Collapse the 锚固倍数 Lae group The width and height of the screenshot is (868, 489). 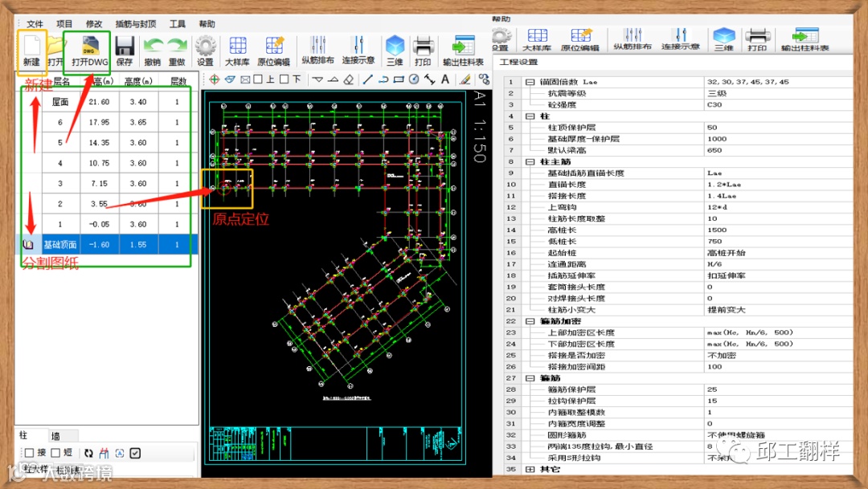tap(530, 82)
